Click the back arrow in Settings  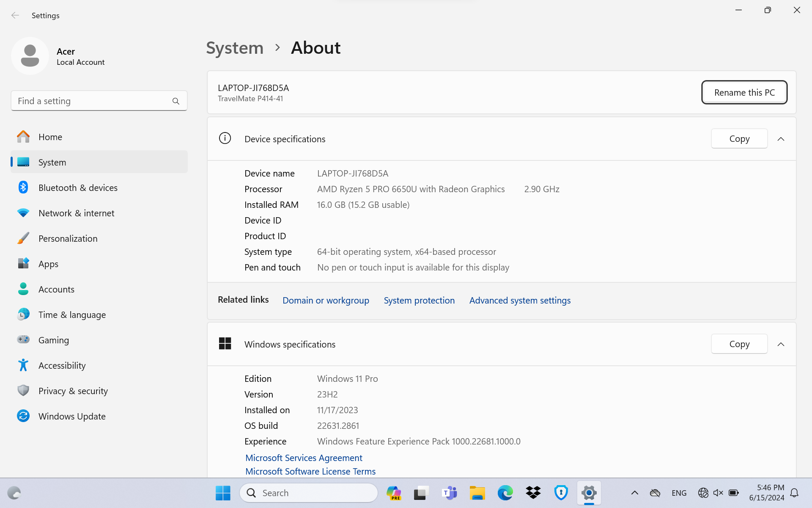(15, 15)
